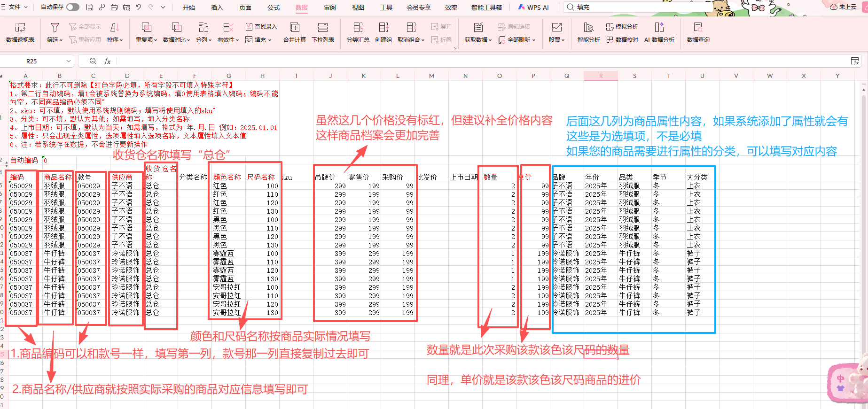Open the 数据透视表 pivot table tool

click(20, 32)
